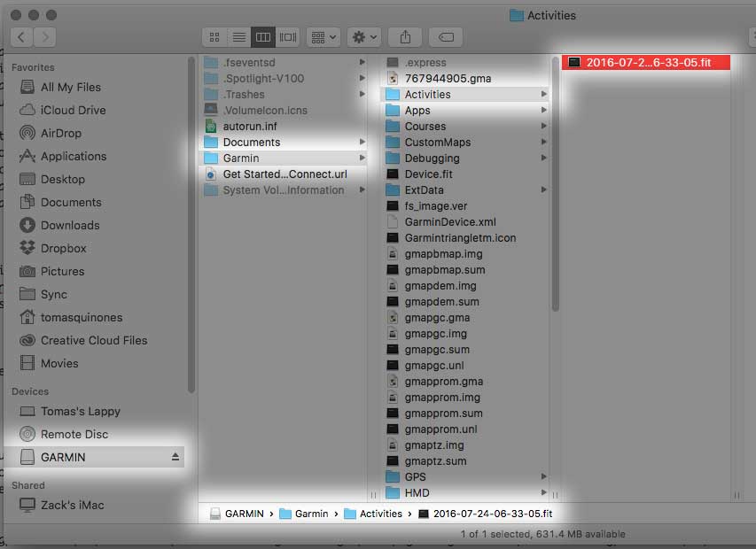
Task: Go back using the back arrow button
Action: 21,37
